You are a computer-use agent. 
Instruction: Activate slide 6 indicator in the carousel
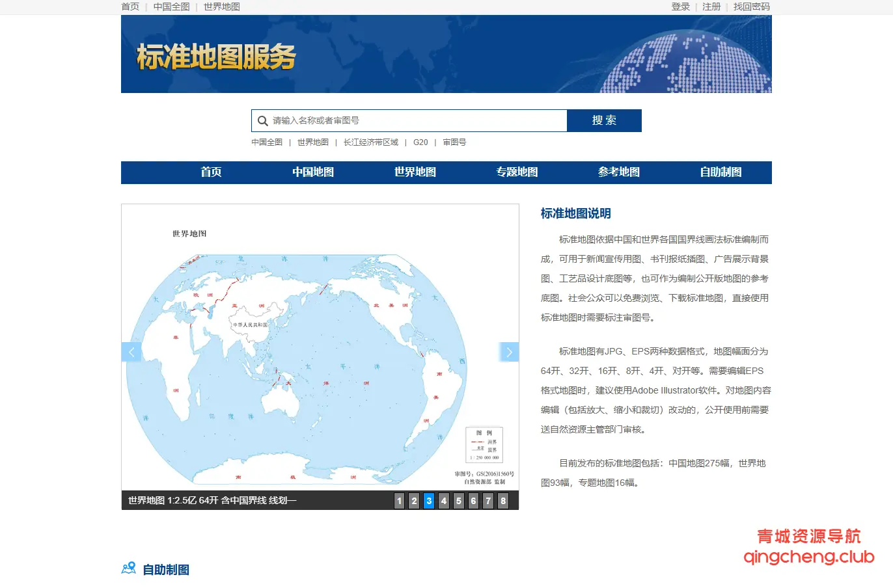[473, 501]
